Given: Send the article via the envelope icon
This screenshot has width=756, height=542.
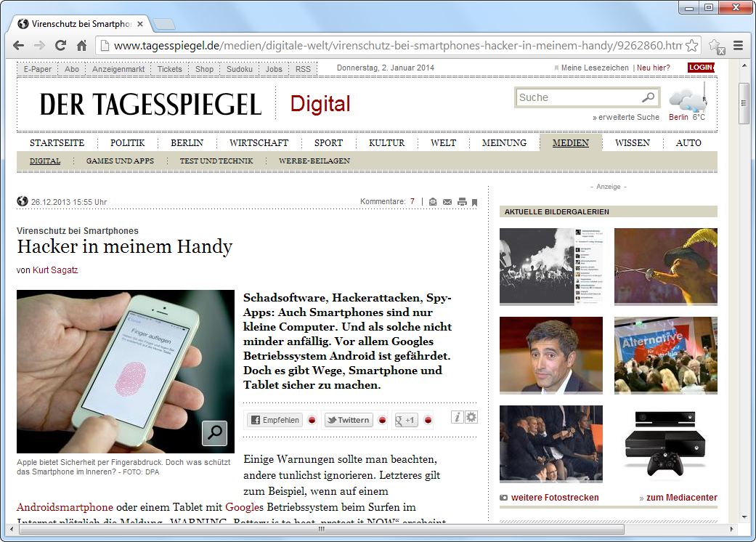Looking at the screenshot, I should (447, 202).
